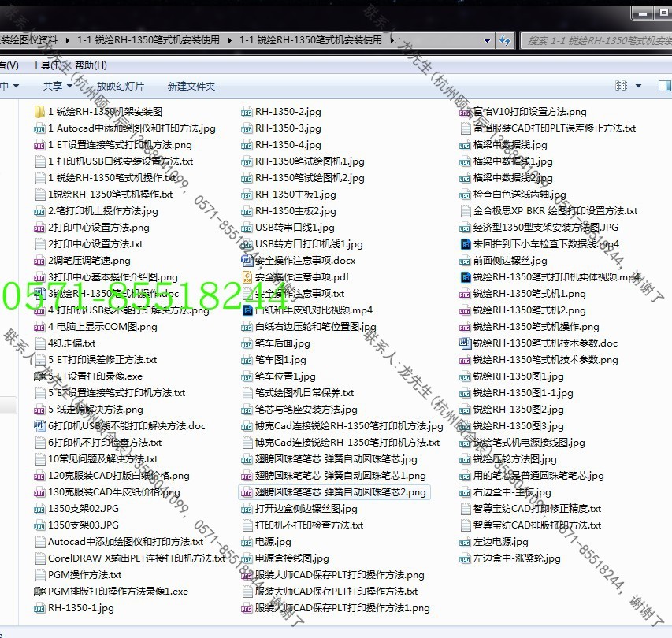
Task: Select png icon of 2调笔压调笔速.png
Action: [x=39, y=261]
